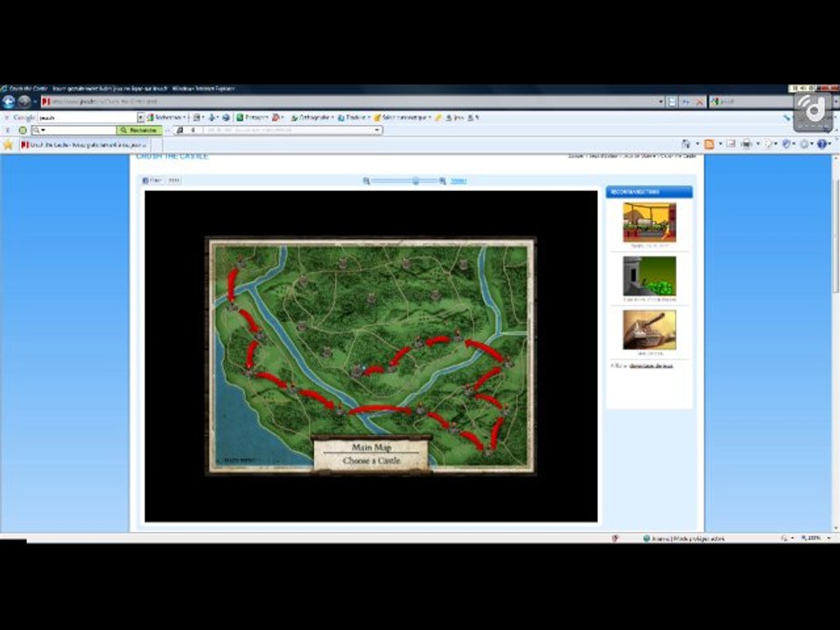Click the green circle icon on the second toolbar

click(23, 130)
